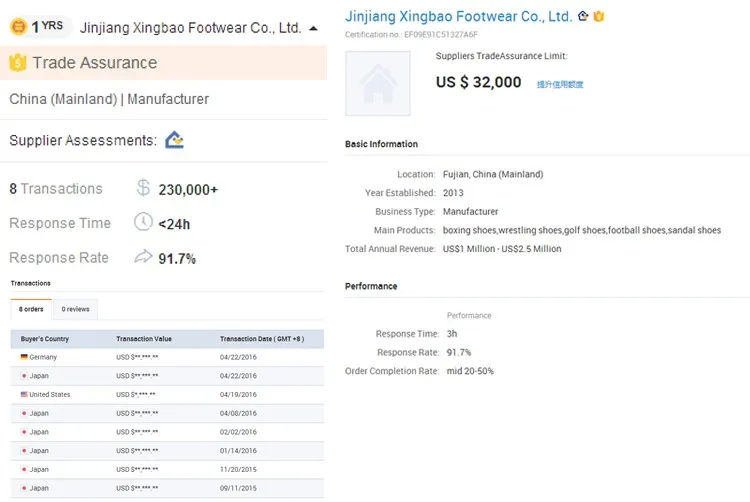This screenshot has height=502, width=750.
Task: Click the clock icon beside <24h
Action: click(x=143, y=222)
